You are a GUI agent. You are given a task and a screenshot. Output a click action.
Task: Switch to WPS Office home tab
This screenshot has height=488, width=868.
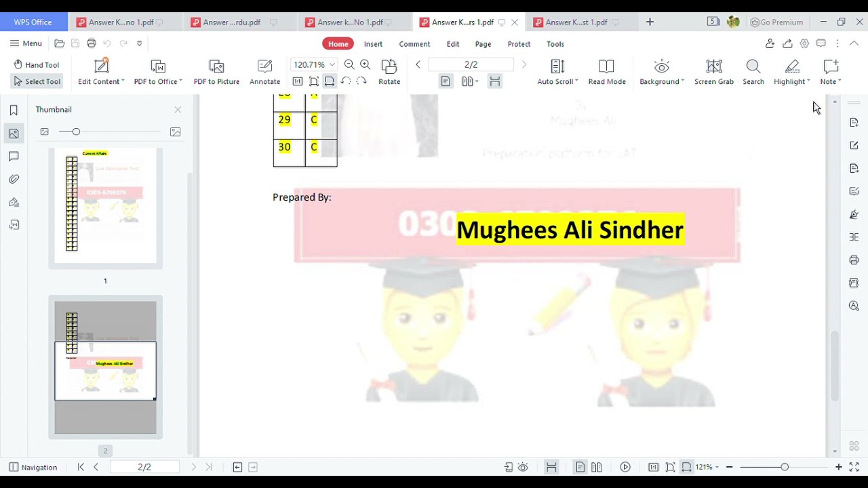click(33, 22)
